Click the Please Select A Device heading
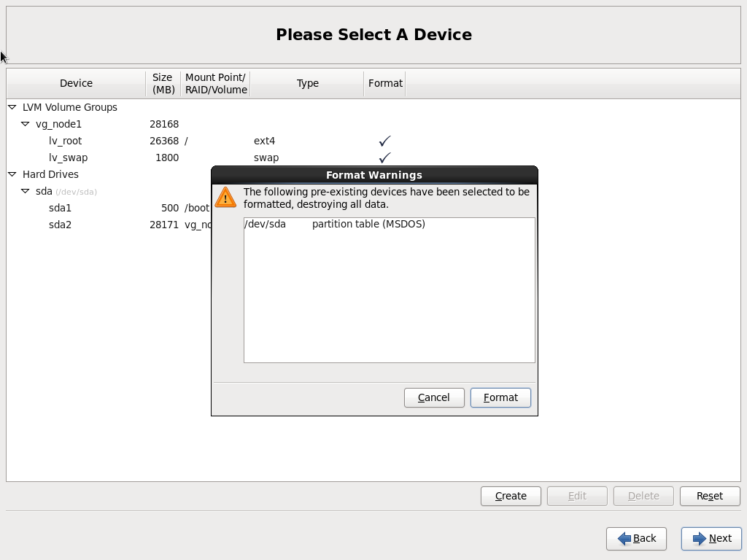747x560 pixels. click(x=374, y=35)
